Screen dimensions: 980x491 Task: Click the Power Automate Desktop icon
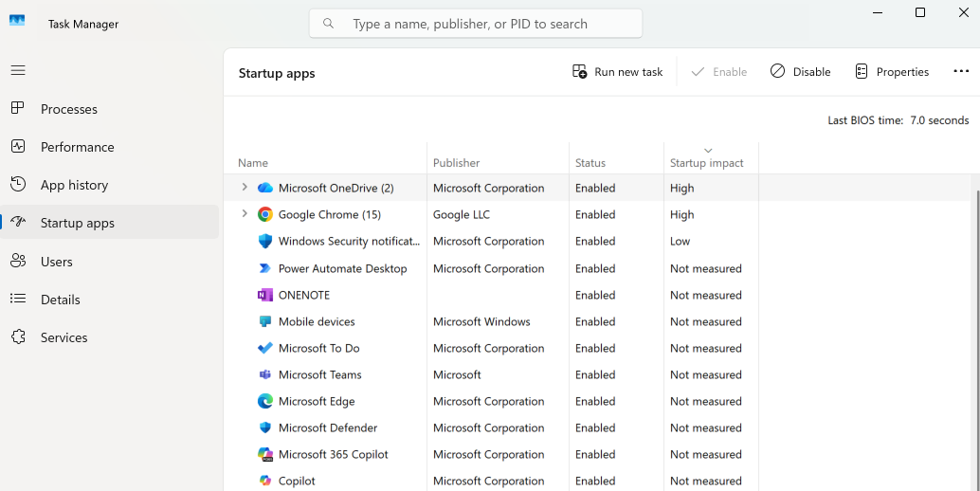265,268
